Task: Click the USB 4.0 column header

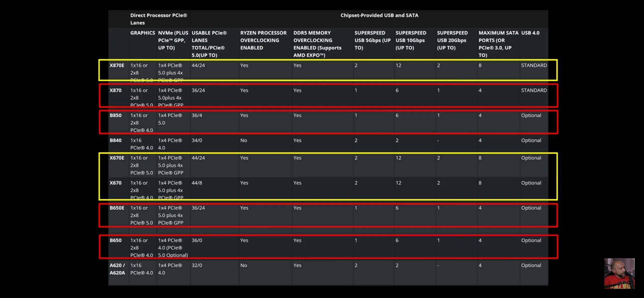Action: [530, 33]
